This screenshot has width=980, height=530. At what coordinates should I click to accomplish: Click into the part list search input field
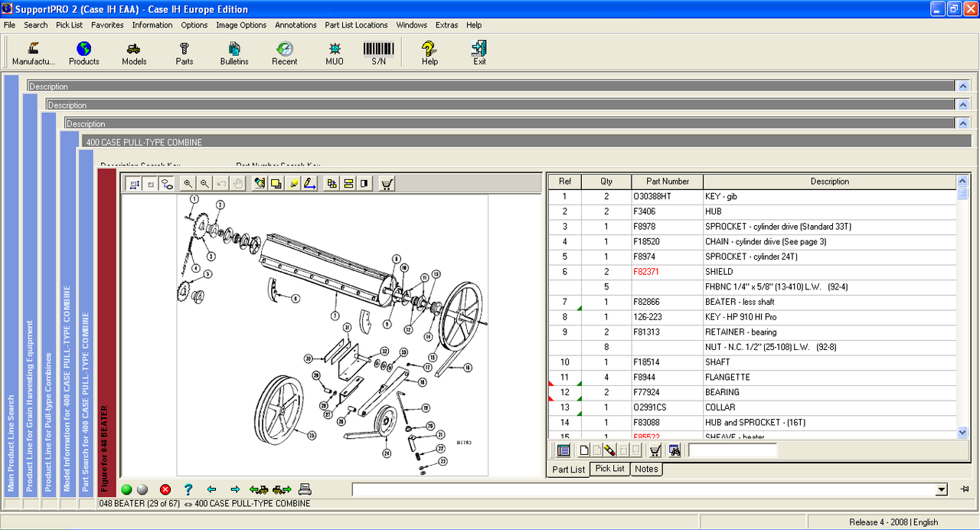click(x=732, y=450)
